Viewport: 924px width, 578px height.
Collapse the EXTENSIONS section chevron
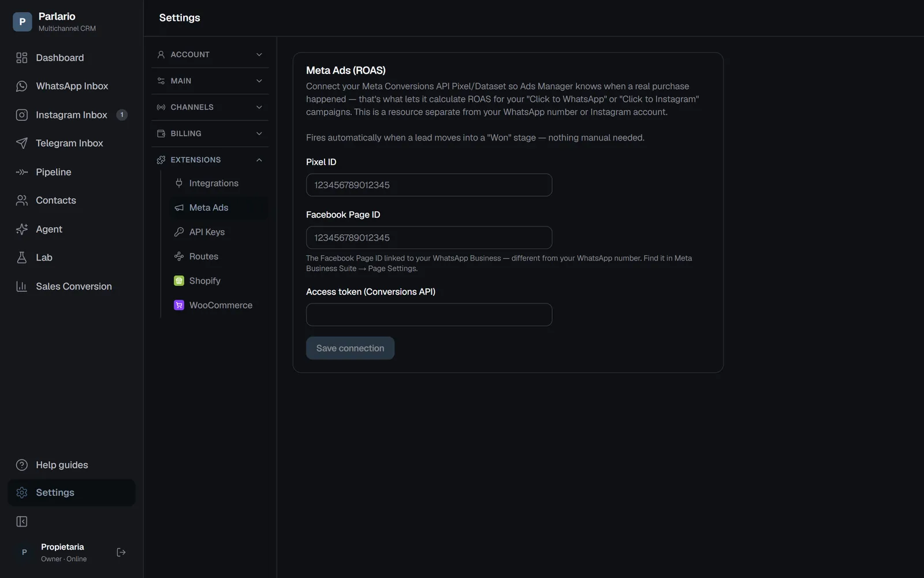[259, 160]
